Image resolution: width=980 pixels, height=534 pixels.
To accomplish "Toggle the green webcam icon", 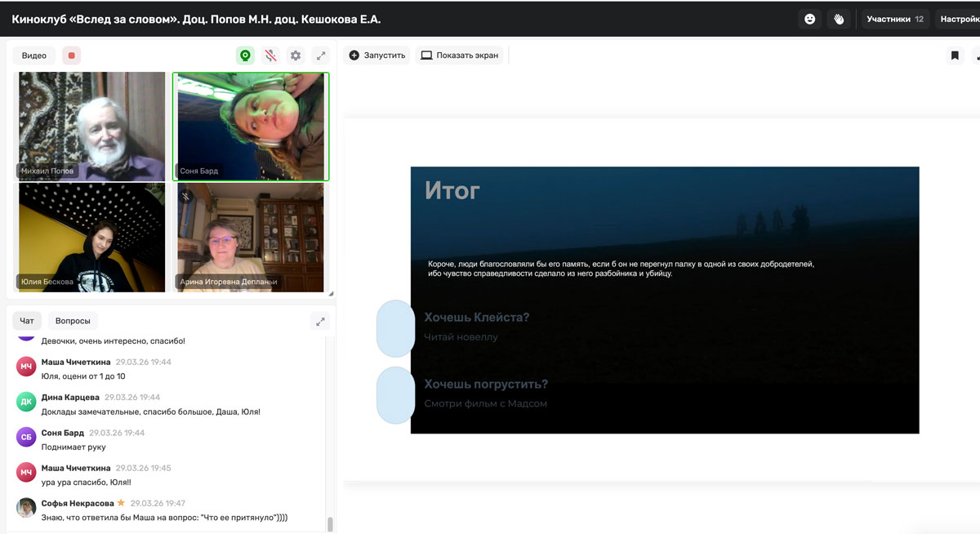I will click(x=245, y=56).
